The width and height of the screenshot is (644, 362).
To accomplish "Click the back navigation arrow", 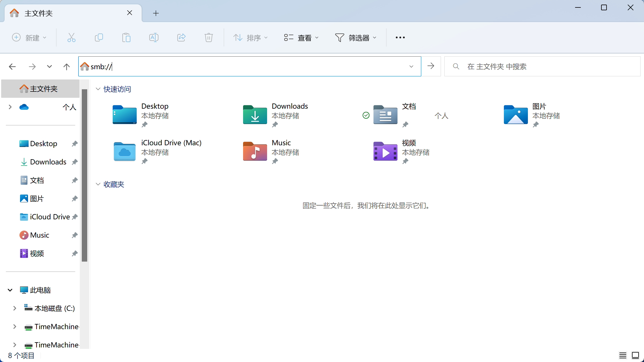I will click(x=12, y=66).
